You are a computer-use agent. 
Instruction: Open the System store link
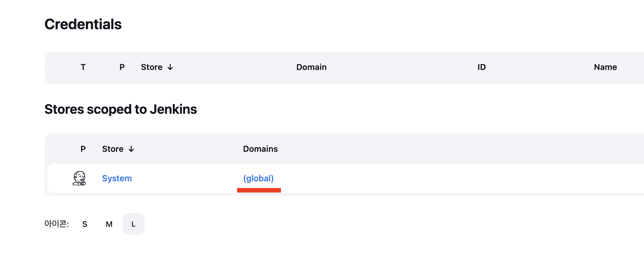click(x=117, y=178)
